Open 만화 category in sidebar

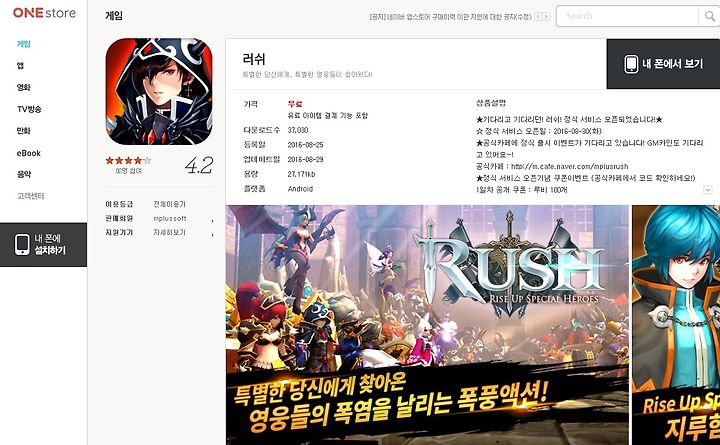tap(23, 130)
